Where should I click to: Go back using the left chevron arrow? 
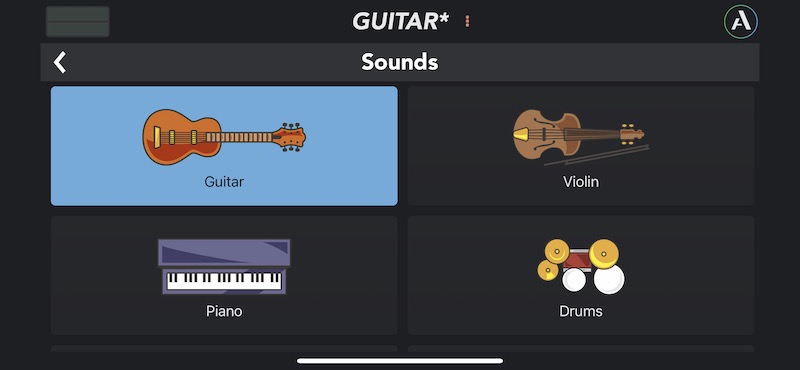click(60, 62)
